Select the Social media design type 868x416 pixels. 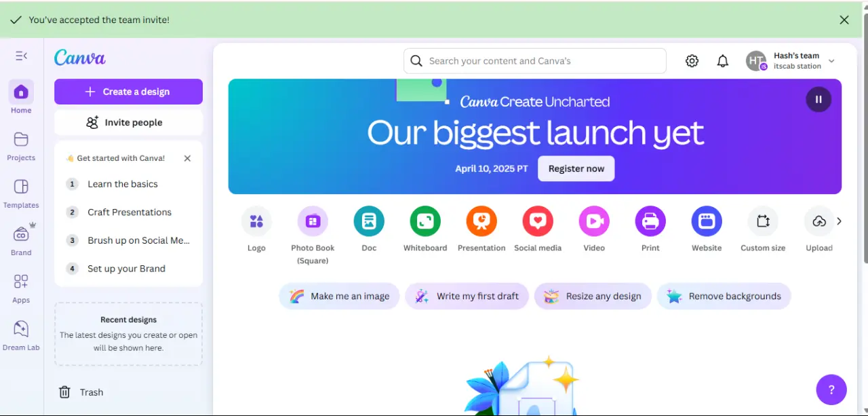pyautogui.click(x=538, y=229)
